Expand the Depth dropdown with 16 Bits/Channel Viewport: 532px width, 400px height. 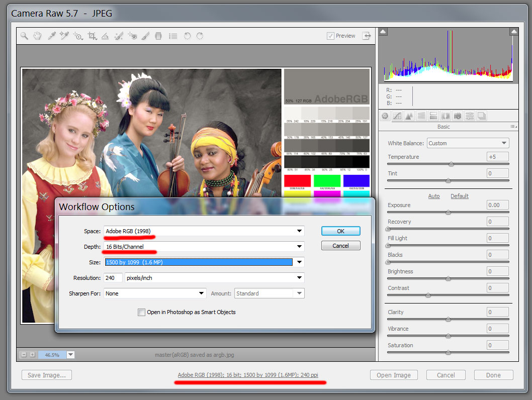(204, 247)
